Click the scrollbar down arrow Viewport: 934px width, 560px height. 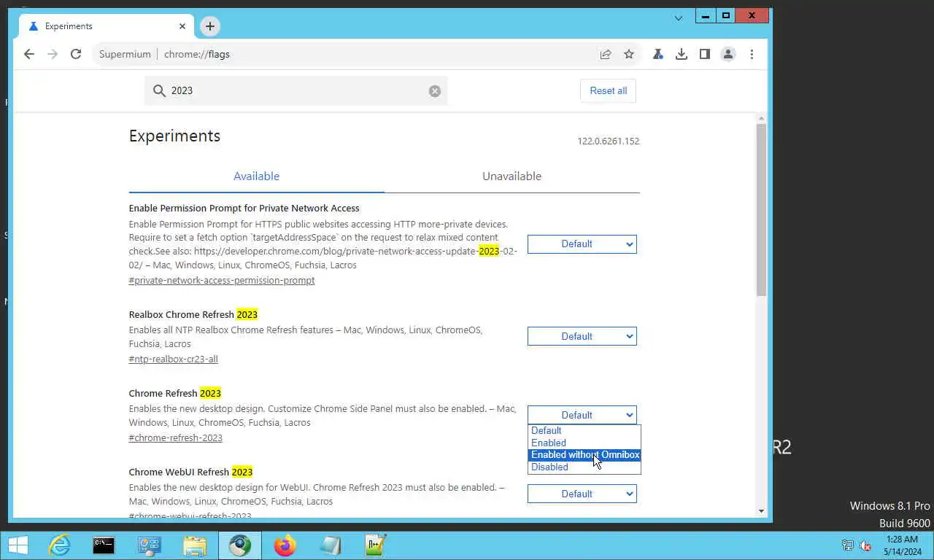click(x=761, y=511)
